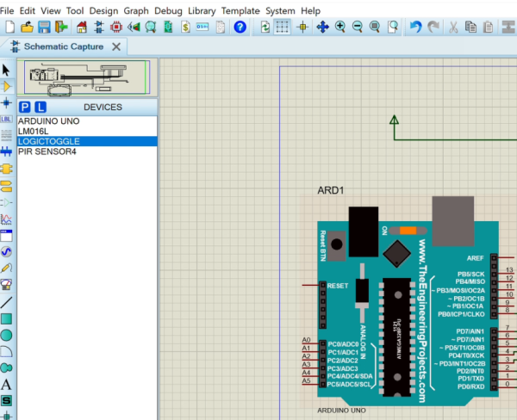Image resolution: width=517 pixels, height=420 pixels.
Task: Select the 2D Graphics Box tool
Action: click(6, 318)
